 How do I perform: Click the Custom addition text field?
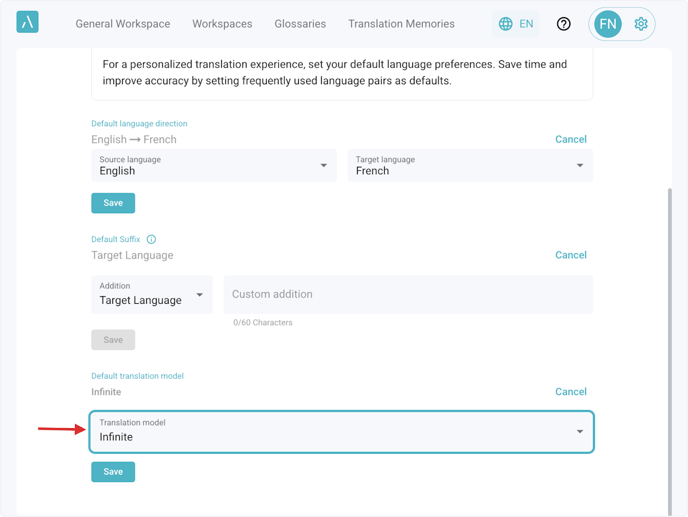pyautogui.click(x=408, y=295)
